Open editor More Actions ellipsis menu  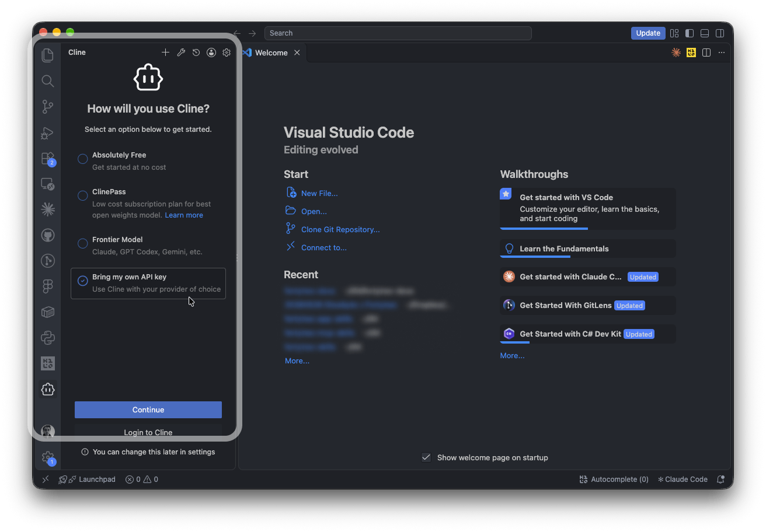722,52
